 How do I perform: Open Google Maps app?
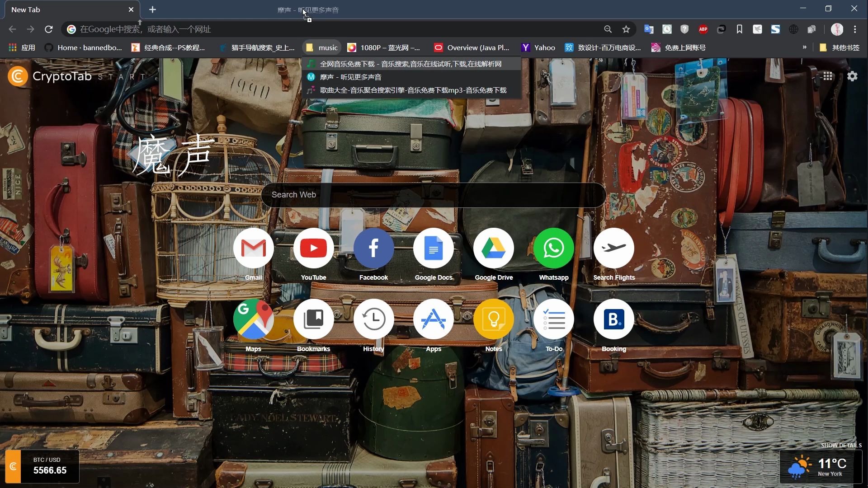253,319
